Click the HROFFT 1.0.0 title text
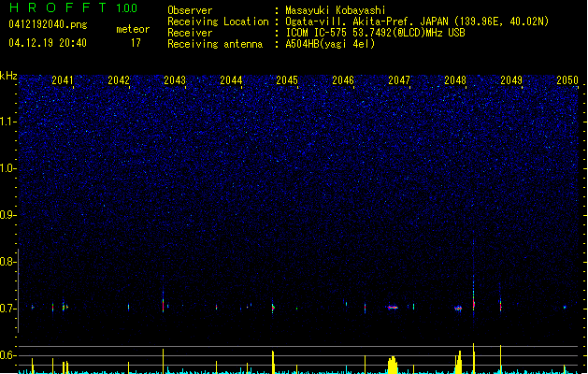 point(73,7)
